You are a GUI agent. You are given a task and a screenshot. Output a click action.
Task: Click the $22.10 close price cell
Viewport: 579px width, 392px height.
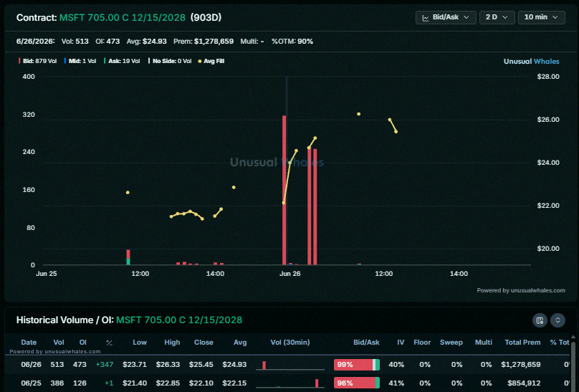point(201,383)
